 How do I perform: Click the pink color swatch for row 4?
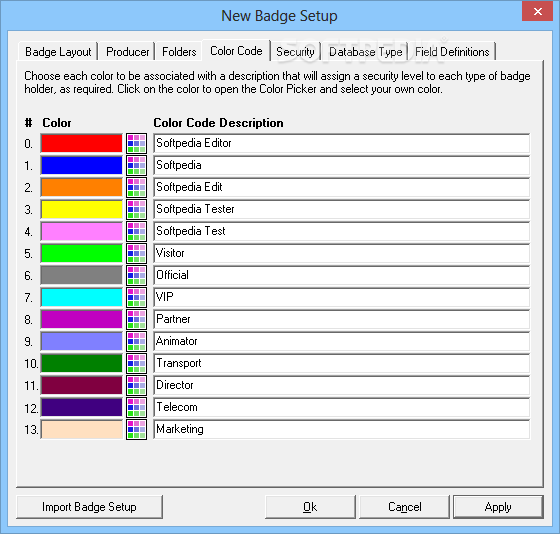[x=82, y=231]
